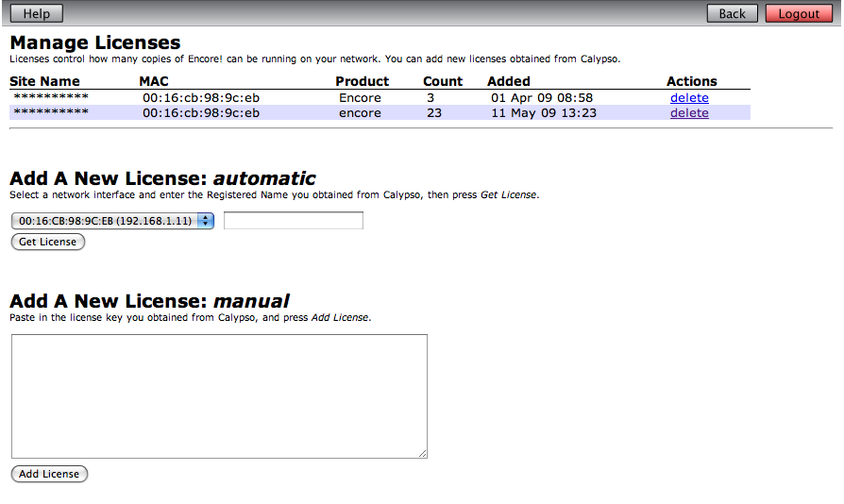Click the Product column header
This screenshot has width=844, height=504.
tap(362, 81)
